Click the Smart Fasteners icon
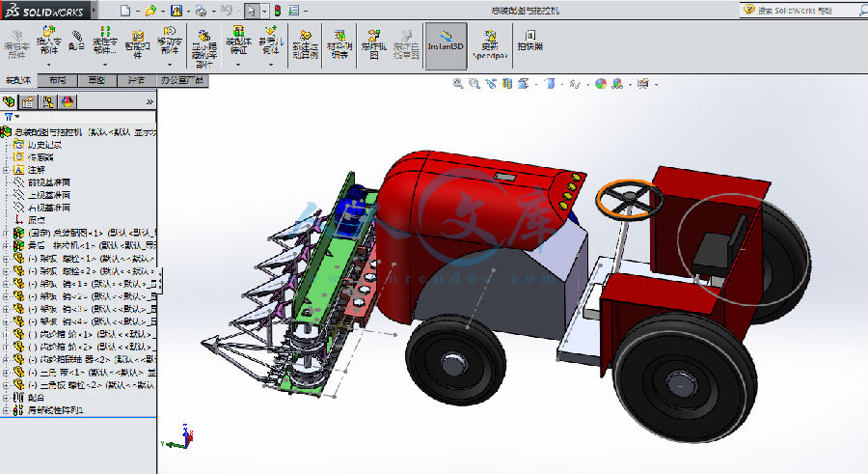The image size is (868, 474). point(137,36)
